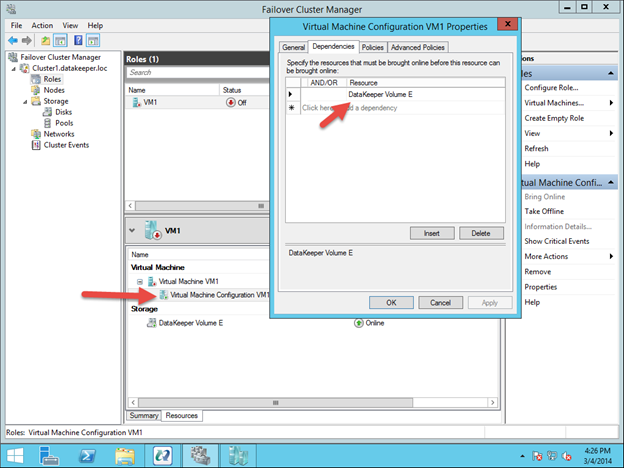624x468 pixels.
Task: Collapse the VM1 details panel chevron
Action: pyautogui.click(x=133, y=230)
